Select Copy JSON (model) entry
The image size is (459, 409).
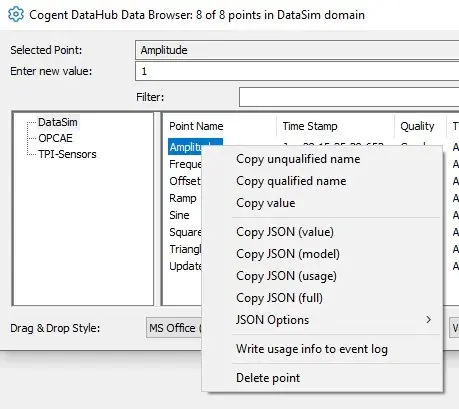pyautogui.click(x=288, y=254)
